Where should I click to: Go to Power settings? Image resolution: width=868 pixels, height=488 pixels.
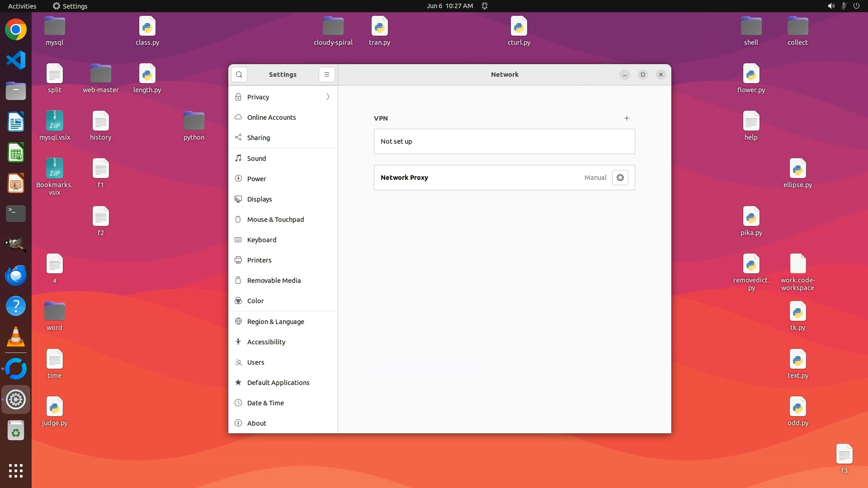(256, 179)
